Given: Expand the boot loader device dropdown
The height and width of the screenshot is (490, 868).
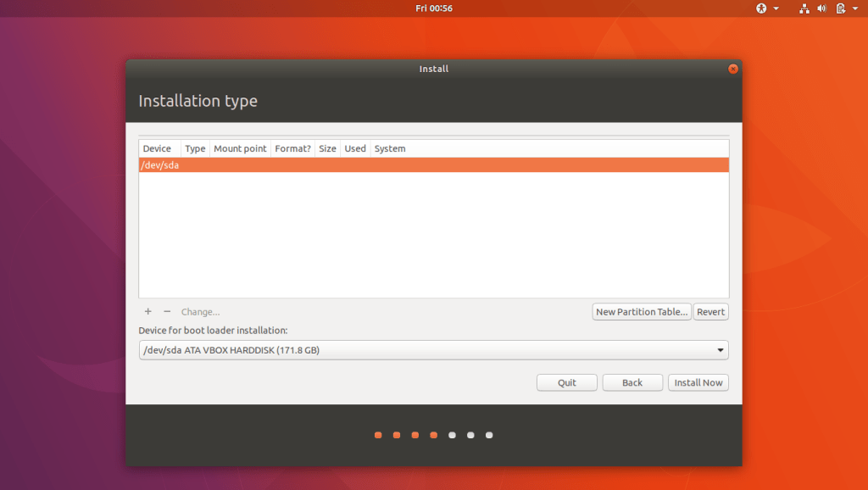Looking at the screenshot, I should pyautogui.click(x=721, y=350).
